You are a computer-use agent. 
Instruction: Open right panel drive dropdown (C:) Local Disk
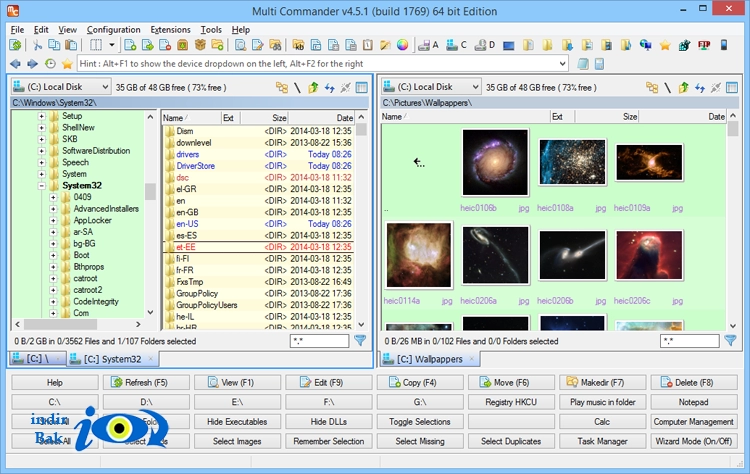[x=431, y=87]
